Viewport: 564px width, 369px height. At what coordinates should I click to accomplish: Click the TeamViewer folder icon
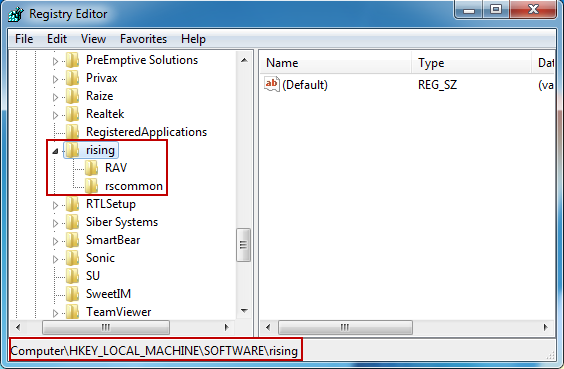tap(72, 311)
